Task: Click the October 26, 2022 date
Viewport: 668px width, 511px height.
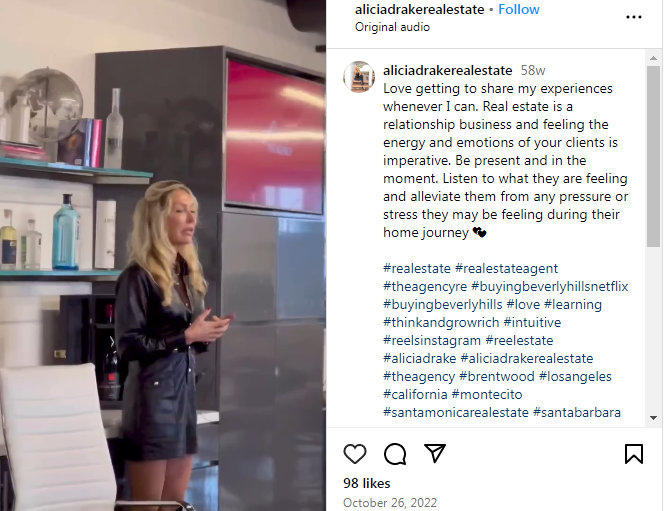Action: tap(390, 503)
